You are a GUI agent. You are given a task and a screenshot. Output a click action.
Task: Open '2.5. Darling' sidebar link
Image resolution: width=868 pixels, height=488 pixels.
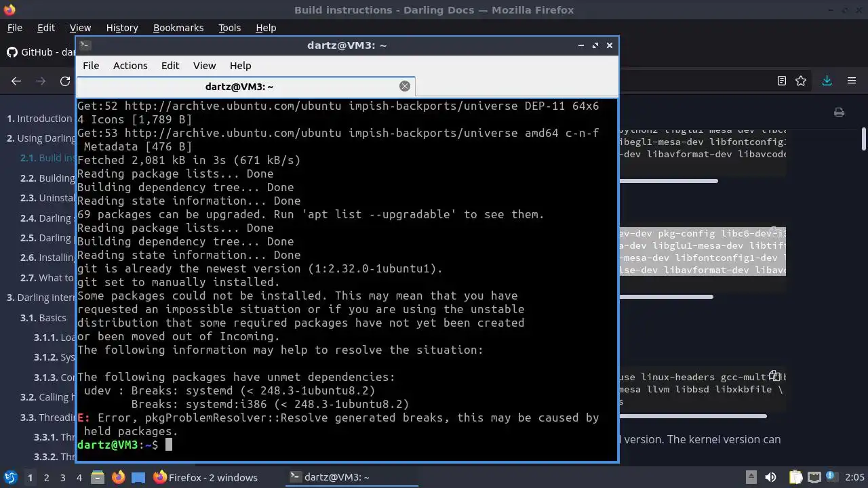(46, 238)
